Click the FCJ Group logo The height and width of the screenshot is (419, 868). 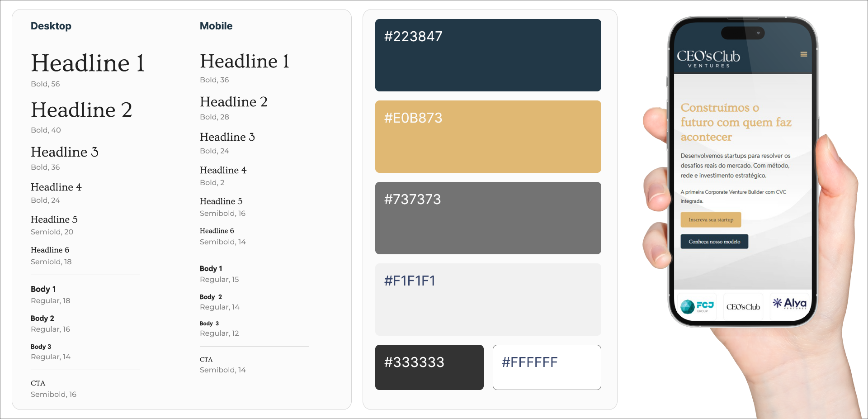click(698, 306)
